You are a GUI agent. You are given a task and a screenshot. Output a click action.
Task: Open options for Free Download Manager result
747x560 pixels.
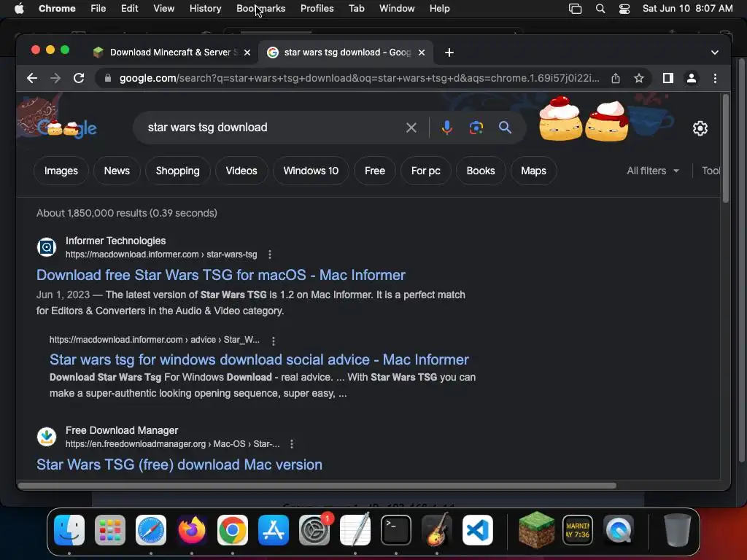click(292, 444)
